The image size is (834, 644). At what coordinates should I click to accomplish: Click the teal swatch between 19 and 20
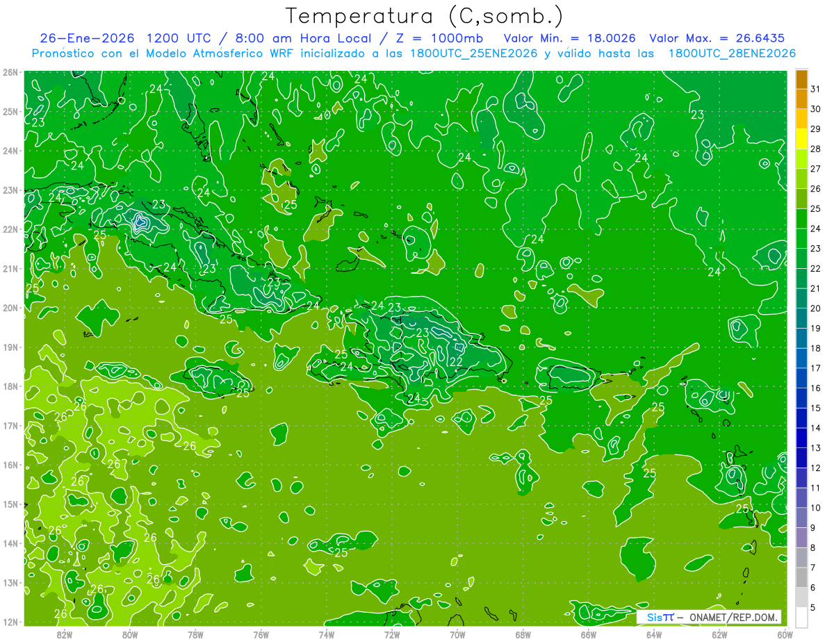[801, 318]
